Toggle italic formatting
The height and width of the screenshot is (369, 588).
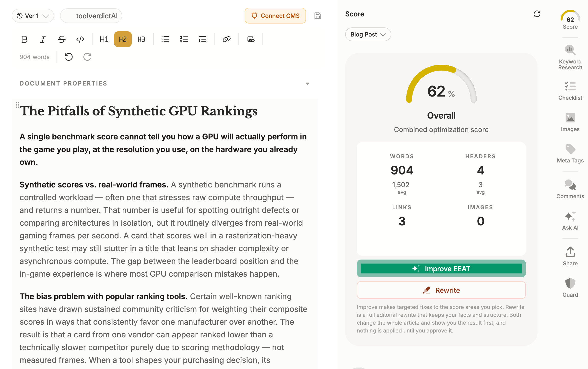pos(43,39)
